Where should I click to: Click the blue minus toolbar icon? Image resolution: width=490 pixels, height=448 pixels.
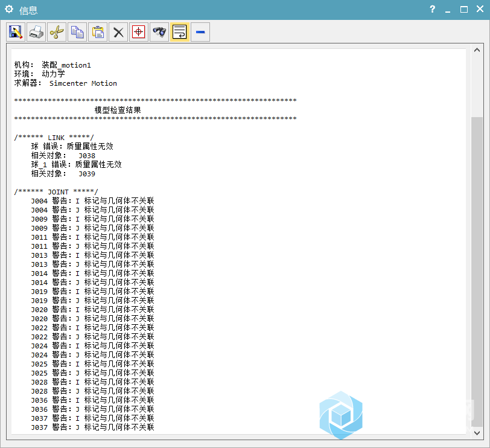click(x=200, y=32)
